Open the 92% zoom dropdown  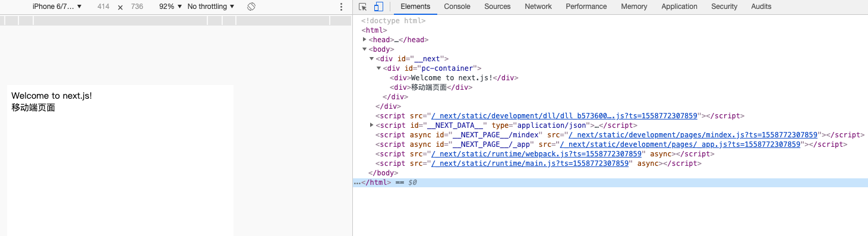(x=171, y=7)
